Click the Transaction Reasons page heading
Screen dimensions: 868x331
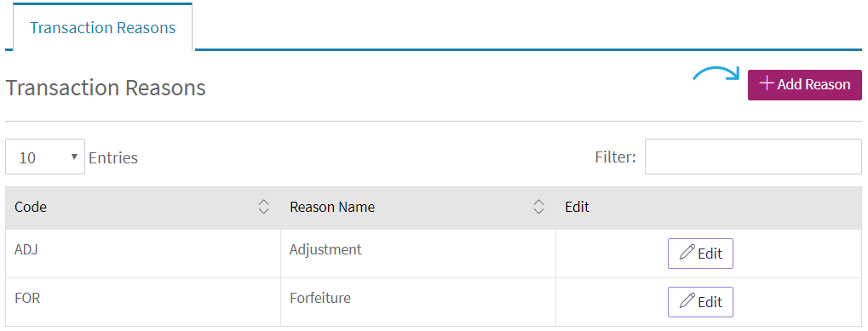(106, 88)
